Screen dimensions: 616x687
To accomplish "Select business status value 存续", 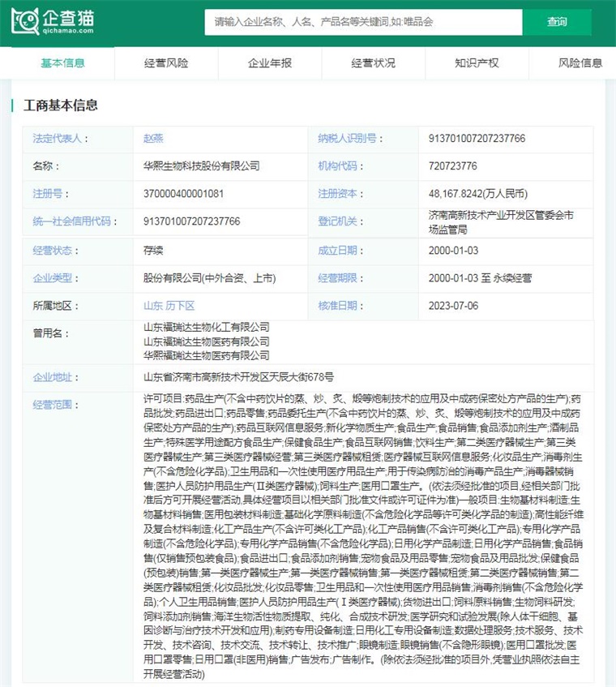I will click(153, 251).
